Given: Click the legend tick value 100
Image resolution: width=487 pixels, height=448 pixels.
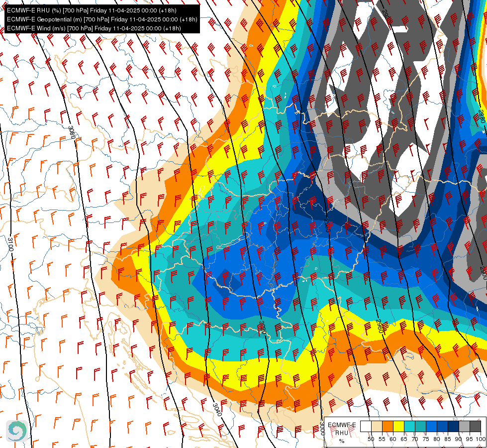Looking at the screenshot, I should coord(481,439).
